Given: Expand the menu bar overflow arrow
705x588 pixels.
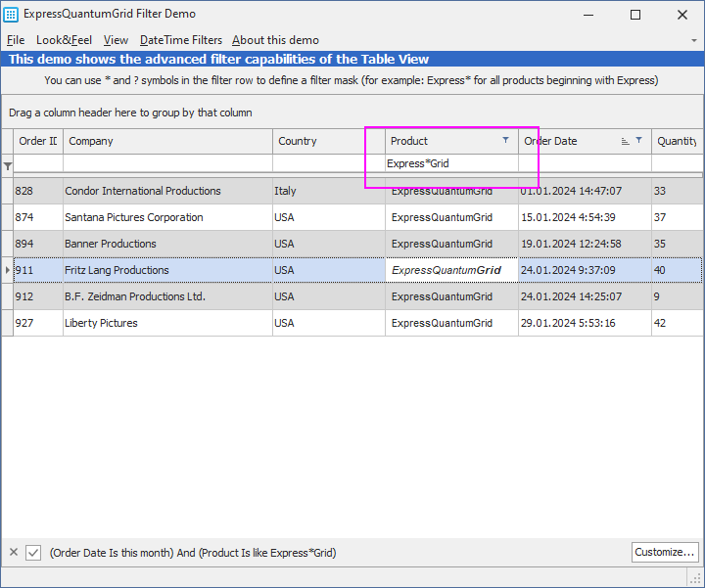Looking at the screenshot, I should pos(694,40).
